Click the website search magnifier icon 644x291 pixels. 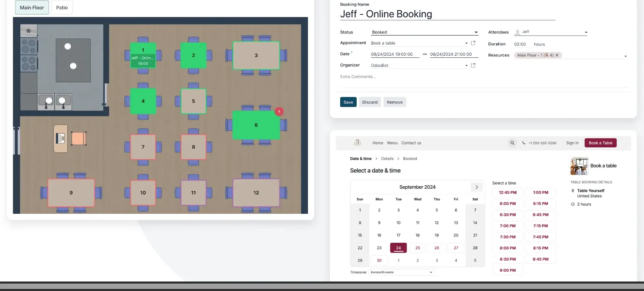coord(512,143)
